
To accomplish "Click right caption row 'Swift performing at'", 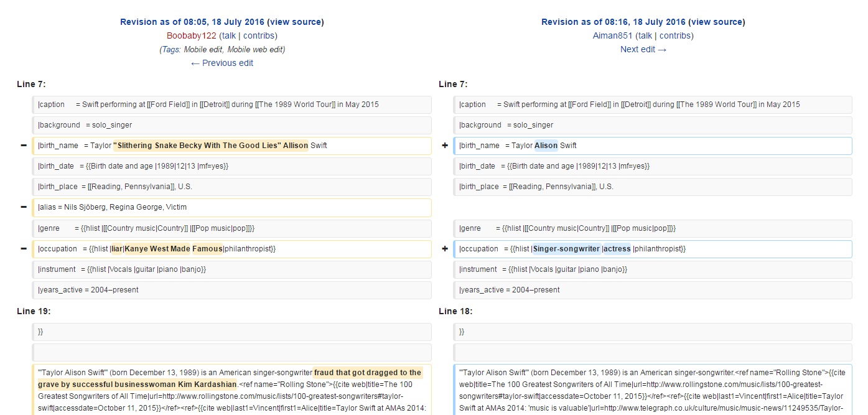I will pyautogui.click(x=653, y=105).
